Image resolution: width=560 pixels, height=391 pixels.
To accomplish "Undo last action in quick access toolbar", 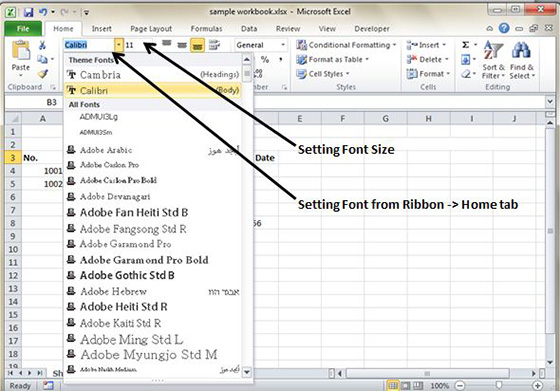I will click(43, 12).
